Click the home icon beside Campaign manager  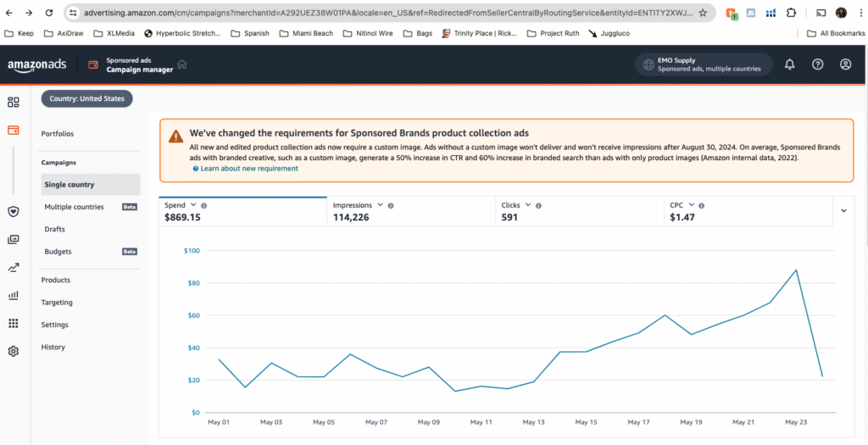[x=182, y=64]
